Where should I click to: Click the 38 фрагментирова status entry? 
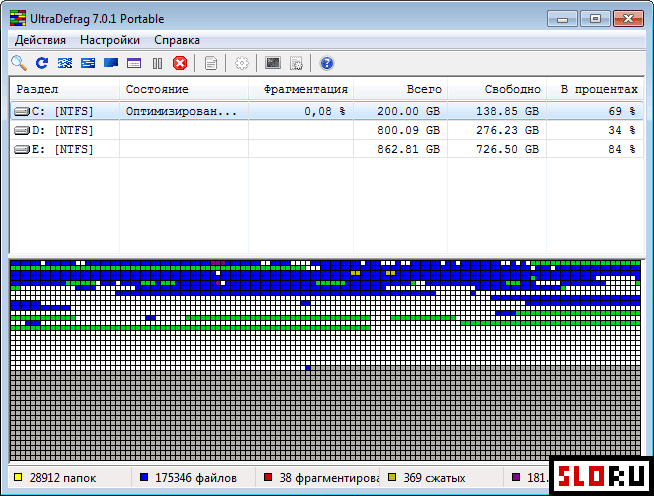[329, 478]
